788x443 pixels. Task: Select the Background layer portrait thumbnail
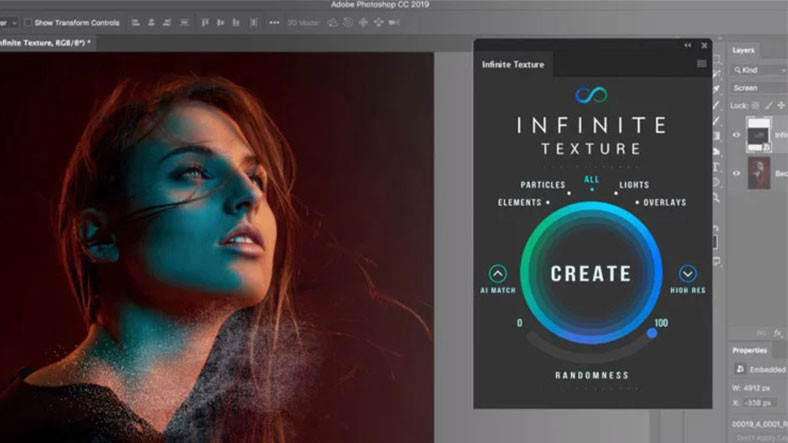point(759,173)
